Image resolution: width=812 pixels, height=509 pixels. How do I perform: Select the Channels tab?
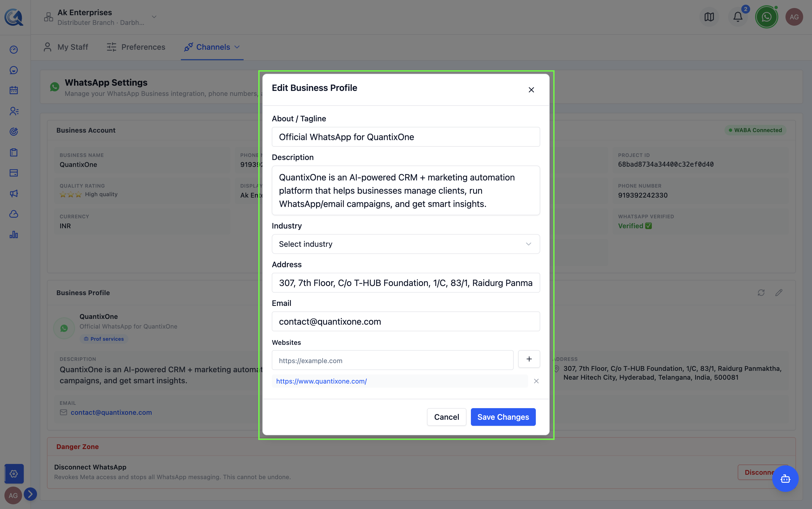(212, 47)
